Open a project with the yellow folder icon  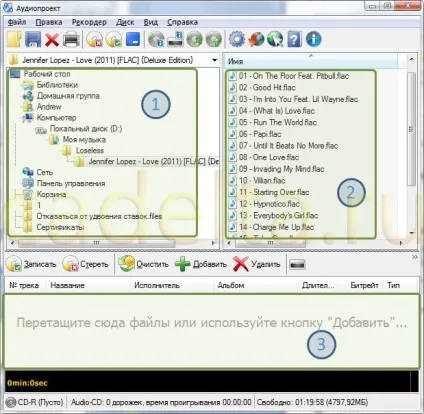point(14,39)
